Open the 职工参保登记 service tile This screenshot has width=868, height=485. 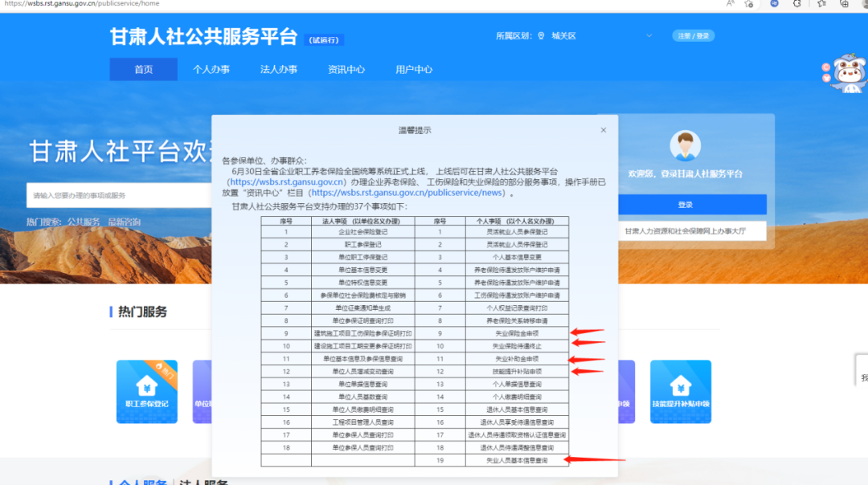(147, 390)
